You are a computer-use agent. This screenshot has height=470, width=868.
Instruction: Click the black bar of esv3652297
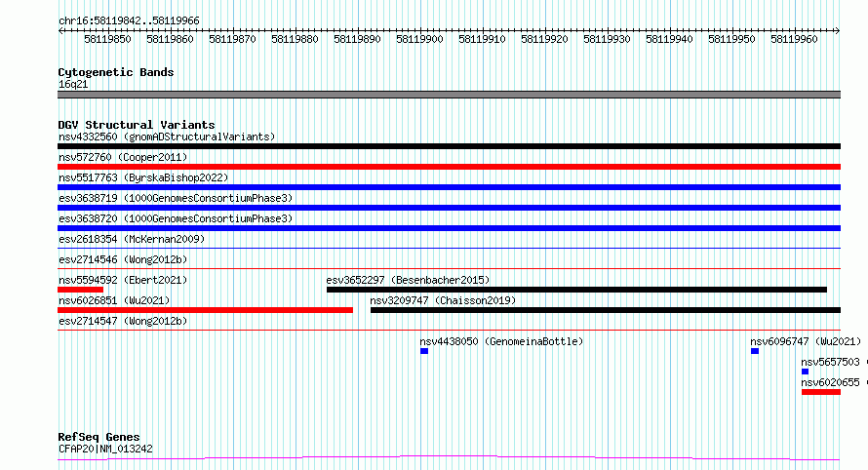[576, 290]
